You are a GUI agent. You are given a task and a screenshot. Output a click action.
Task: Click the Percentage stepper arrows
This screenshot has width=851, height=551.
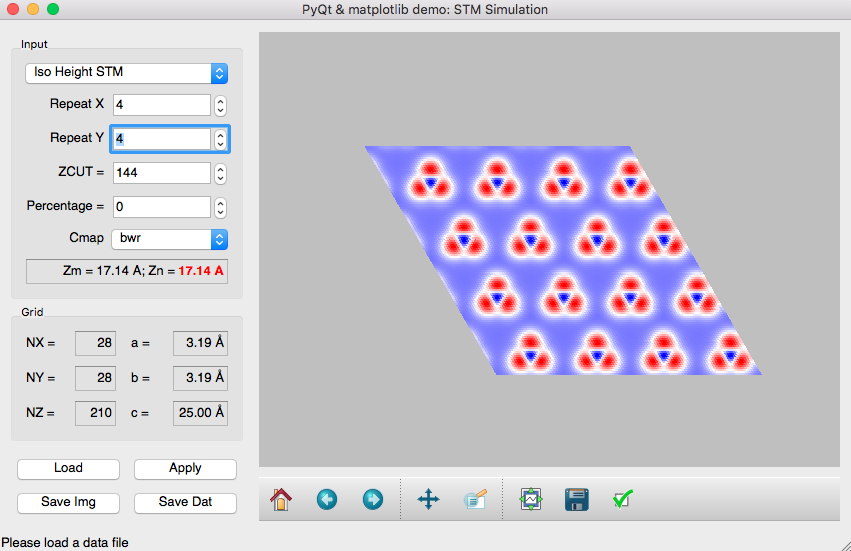[220, 207]
